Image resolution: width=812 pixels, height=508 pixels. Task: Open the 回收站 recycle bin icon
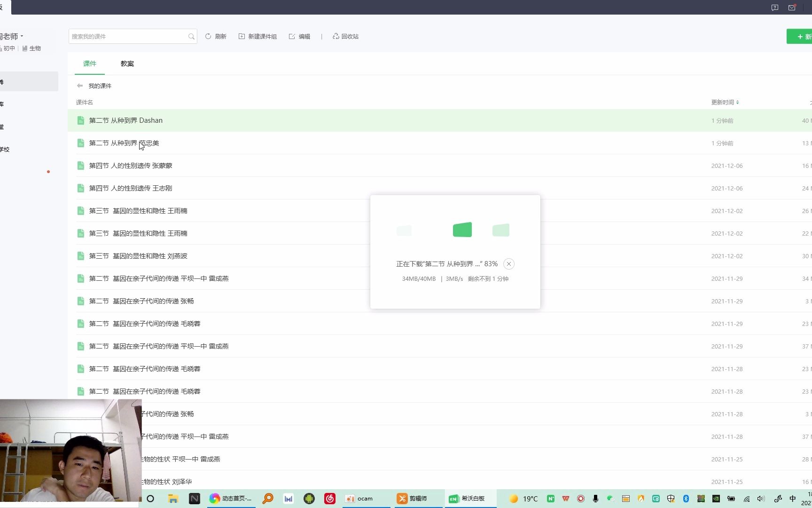pos(336,36)
